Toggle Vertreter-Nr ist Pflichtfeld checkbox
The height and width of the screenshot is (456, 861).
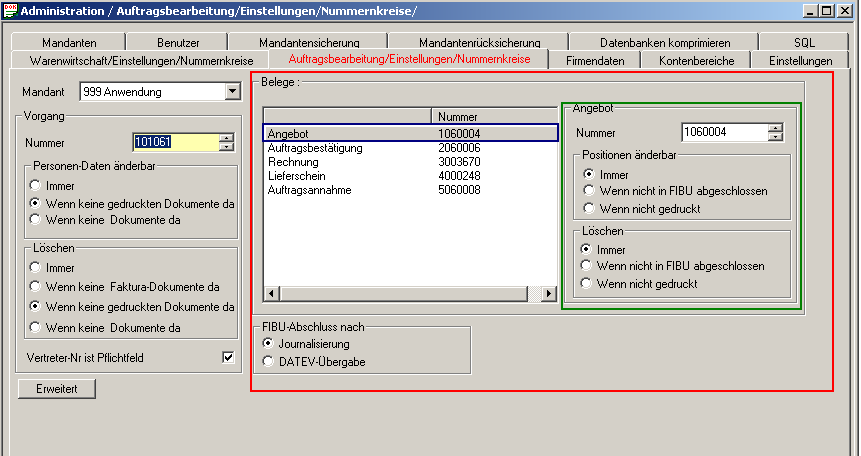[x=228, y=357]
